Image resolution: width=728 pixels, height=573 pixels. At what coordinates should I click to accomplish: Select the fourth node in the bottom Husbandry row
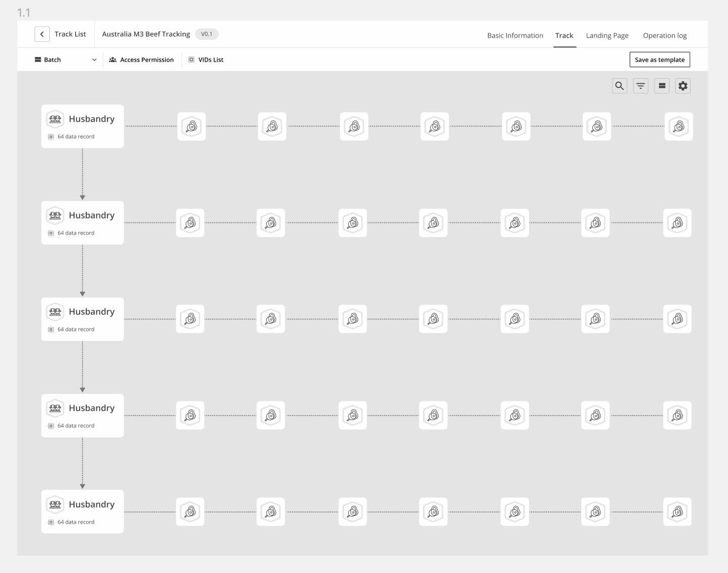pos(433,512)
